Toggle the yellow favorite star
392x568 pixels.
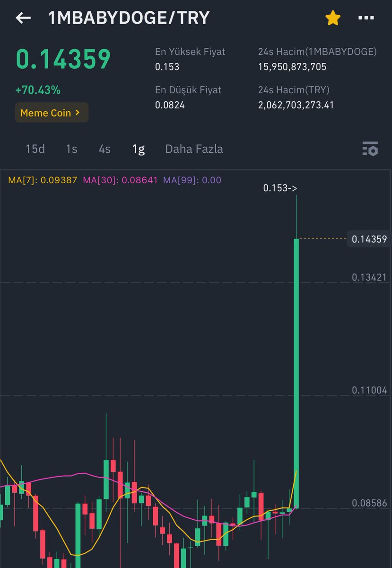[x=333, y=18]
